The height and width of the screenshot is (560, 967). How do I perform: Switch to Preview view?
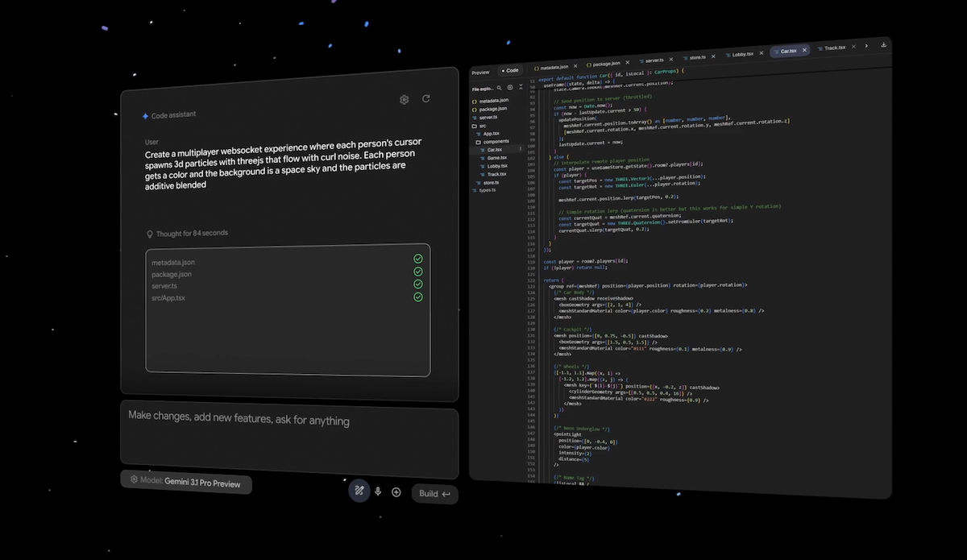480,73
